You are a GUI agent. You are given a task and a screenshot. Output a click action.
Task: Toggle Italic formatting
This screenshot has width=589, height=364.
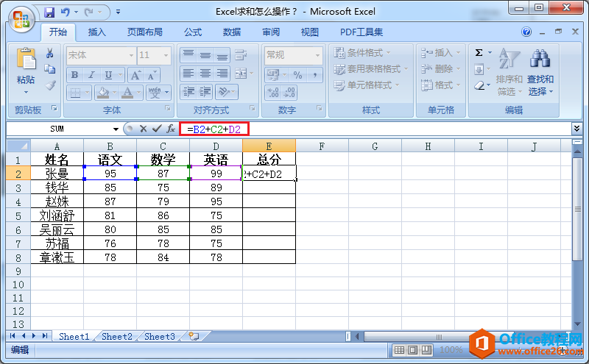(91, 75)
